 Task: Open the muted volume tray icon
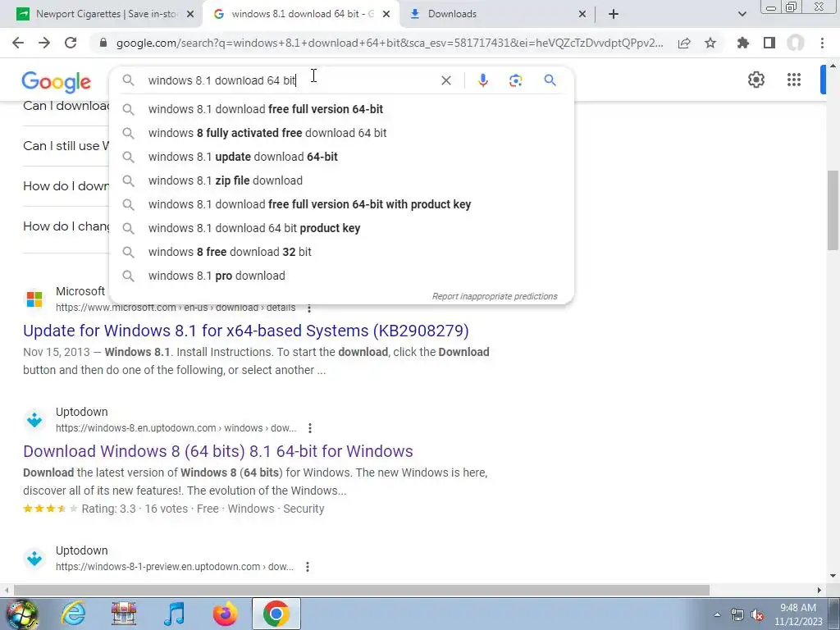tap(757, 615)
